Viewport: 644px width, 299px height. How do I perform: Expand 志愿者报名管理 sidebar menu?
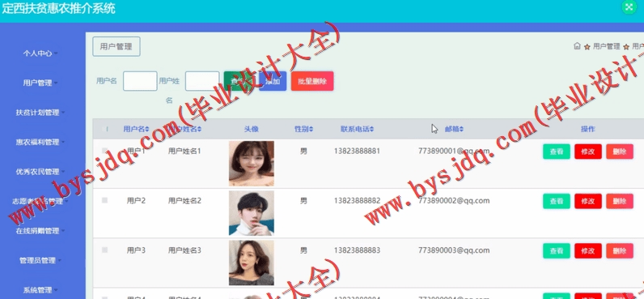point(40,202)
